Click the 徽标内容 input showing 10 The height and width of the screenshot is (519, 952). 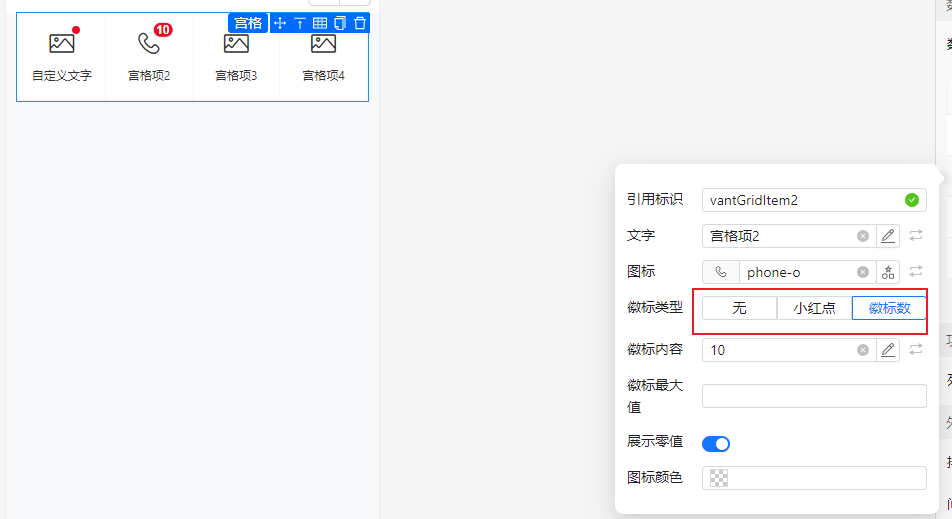click(x=789, y=350)
